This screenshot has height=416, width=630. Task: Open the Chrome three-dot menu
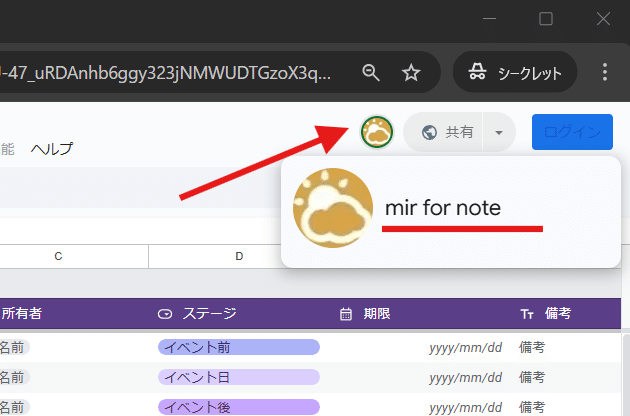click(x=605, y=72)
